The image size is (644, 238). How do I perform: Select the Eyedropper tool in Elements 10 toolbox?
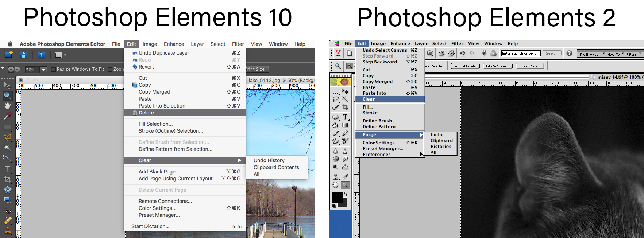(x=7, y=116)
